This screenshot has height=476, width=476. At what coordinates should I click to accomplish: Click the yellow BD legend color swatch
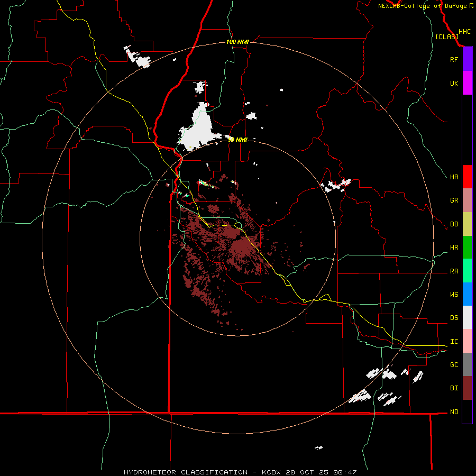467,224
